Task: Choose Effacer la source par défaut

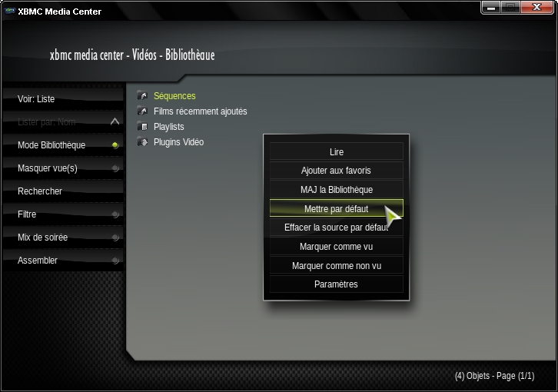Action: (336, 228)
